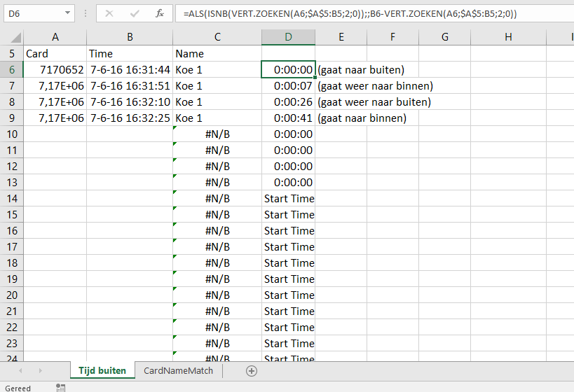Screen dimensions: 574x392
Task: Click the (gaat naar binnen) cell
Action: [x=362, y=118]
